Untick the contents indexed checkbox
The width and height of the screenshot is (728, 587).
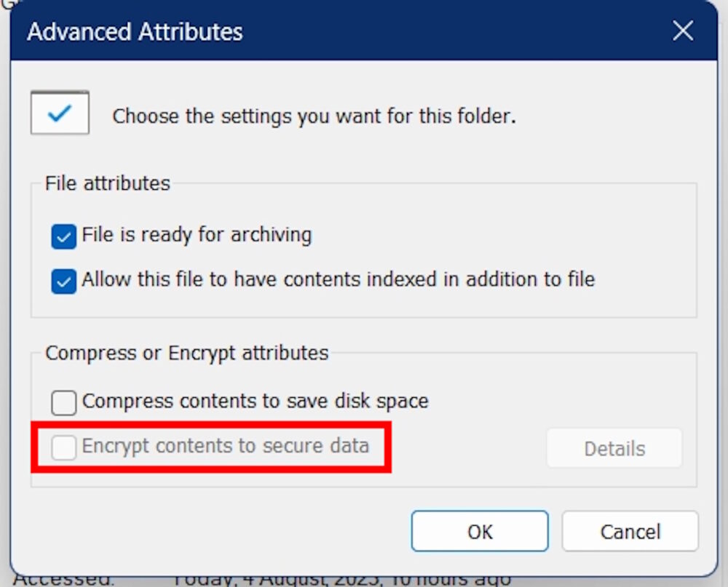(x=64, y=281)
